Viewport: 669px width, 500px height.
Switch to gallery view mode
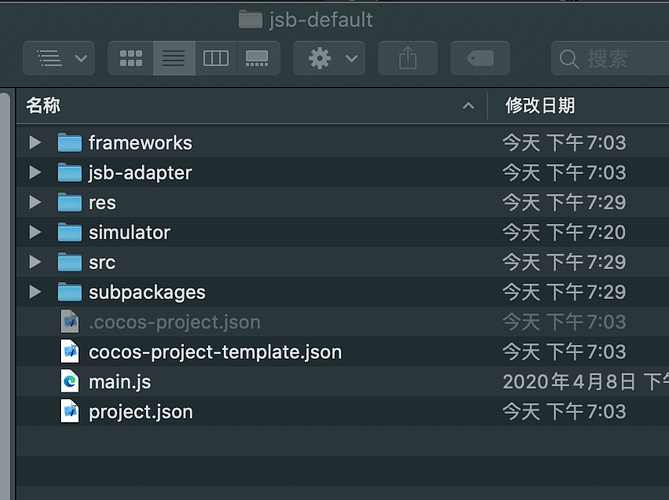pos(257,58)
